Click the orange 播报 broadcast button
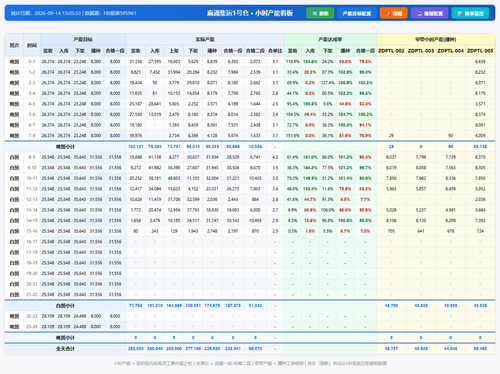500x374 pixels. [394, 13]
